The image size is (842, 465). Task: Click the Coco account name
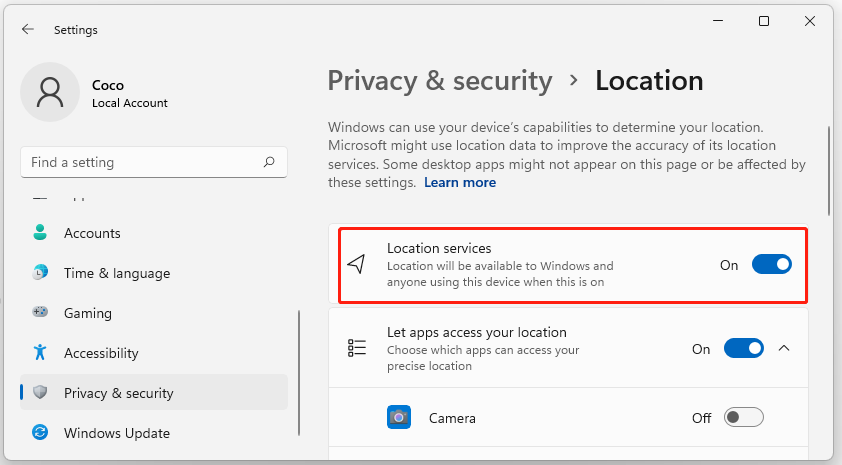(108, 85)
